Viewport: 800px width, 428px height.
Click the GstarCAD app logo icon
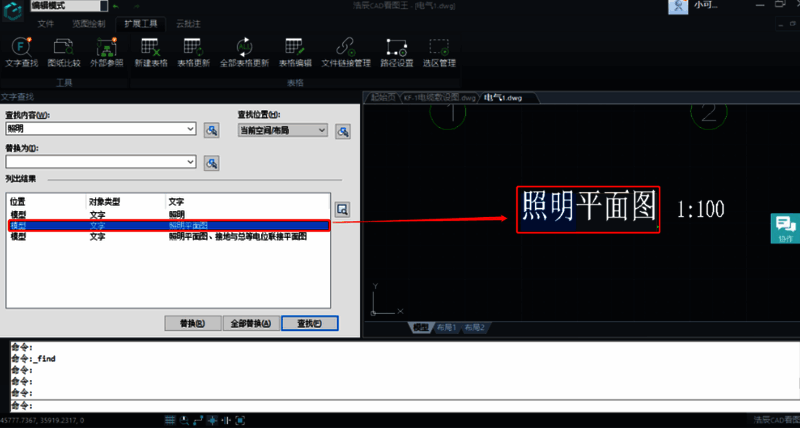13,11
